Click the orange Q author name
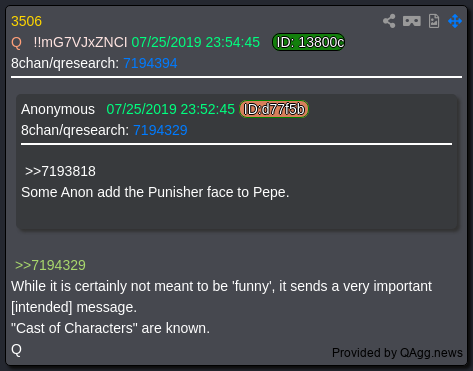 point(16,43)
